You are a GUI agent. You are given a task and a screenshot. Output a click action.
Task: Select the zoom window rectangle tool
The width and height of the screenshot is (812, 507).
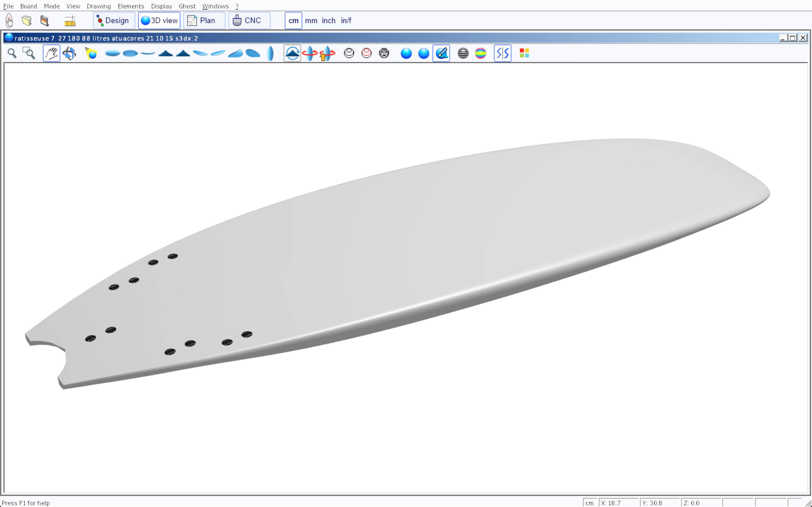pos(29,53)
